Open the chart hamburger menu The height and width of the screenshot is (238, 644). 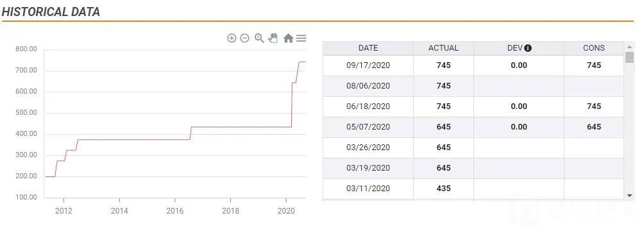pos(301,38)
